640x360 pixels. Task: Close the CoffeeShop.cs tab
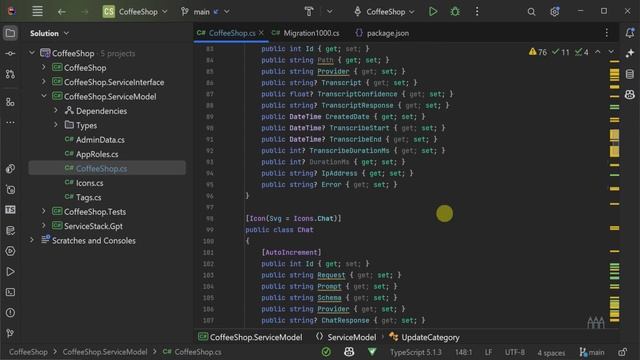261,33
